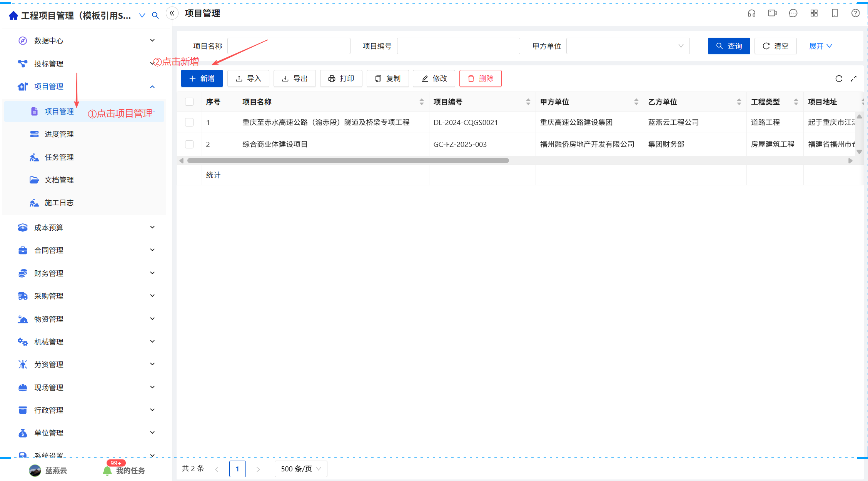Click the 清空 reset button
Screen dimensions: 868x481
pos(776,46)
